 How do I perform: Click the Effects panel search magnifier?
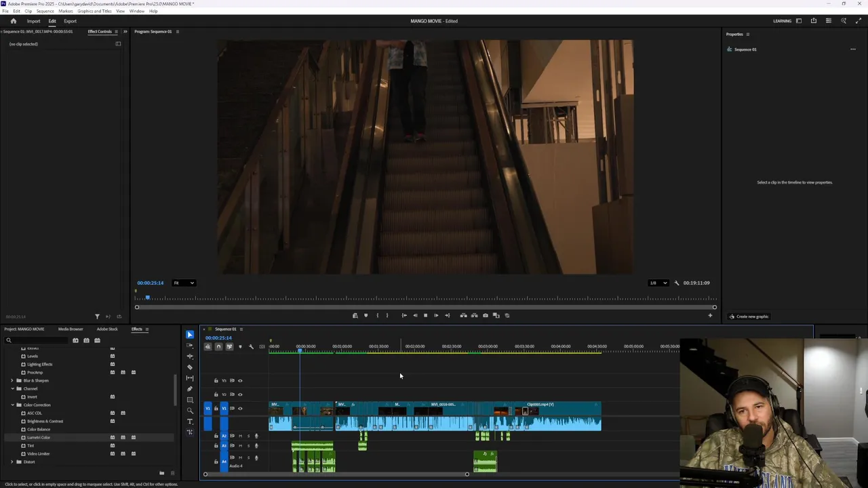9,340
